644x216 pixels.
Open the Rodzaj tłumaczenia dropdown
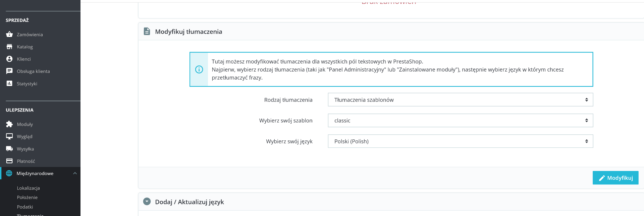pos(460,100)
